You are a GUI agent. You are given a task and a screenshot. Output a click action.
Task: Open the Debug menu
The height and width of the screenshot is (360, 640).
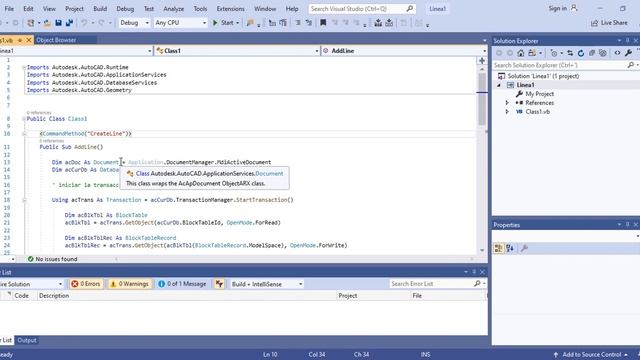tap(125, 9)
